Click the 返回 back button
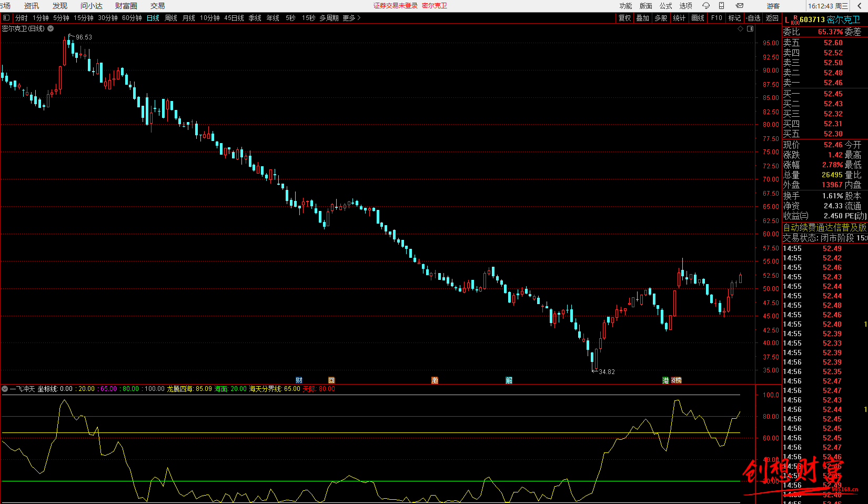The width and height of the screenshot is (868, 504). pos(772,18)
